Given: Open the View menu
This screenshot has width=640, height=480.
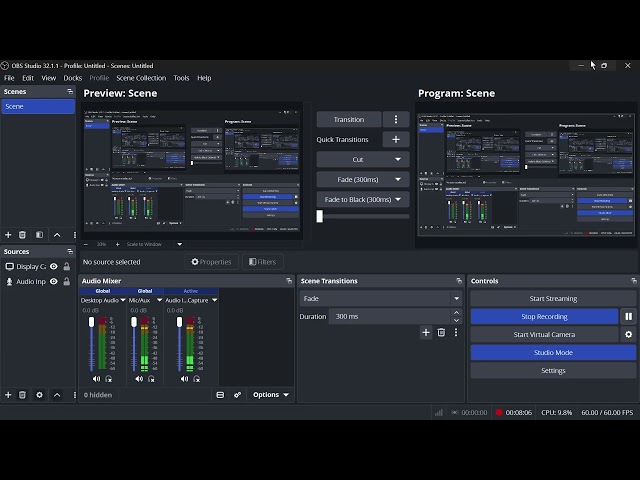Looking at the screenshot, I should [49, 78].
